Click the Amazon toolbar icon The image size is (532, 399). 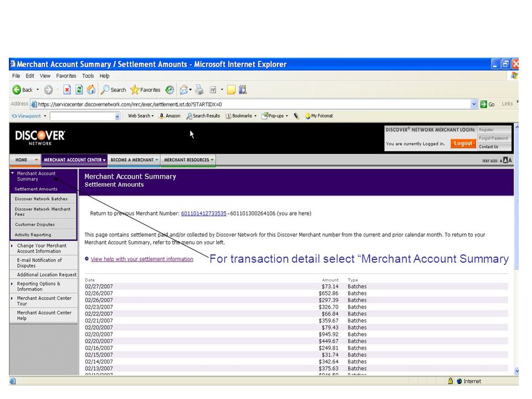pos(170,116)
